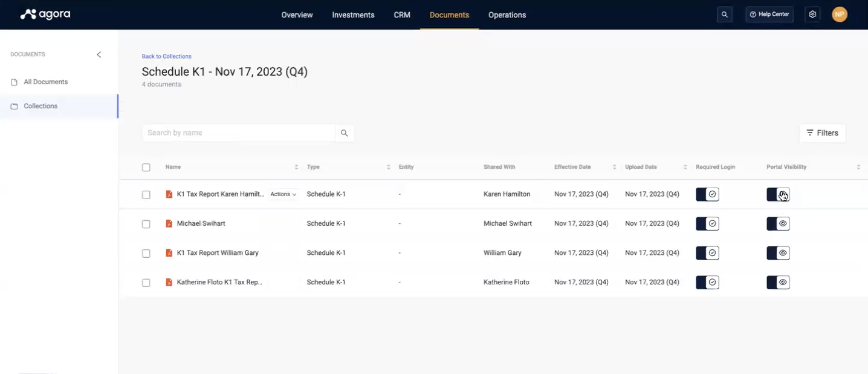Image resolution: width=868 pixels, height=374 pixels.
Task: Sort by Portal Visibility column arrows
Action: point(858,167)
